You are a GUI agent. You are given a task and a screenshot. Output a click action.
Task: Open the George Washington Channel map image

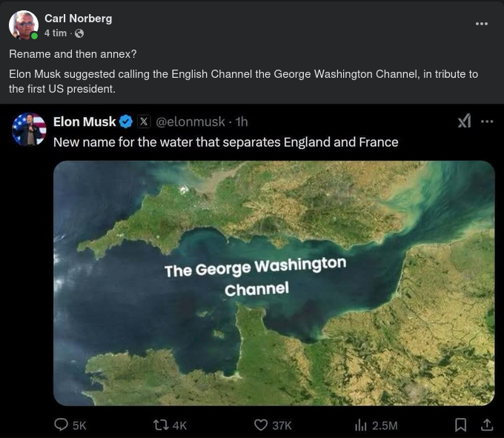(273, 282)
